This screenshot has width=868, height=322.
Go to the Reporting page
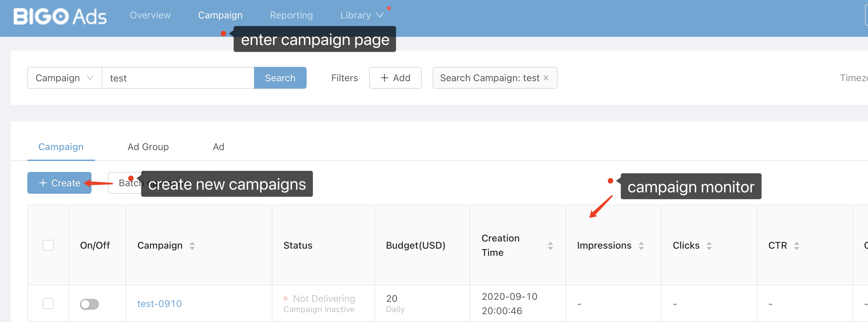pyautogui.click(x=291, y=15)
